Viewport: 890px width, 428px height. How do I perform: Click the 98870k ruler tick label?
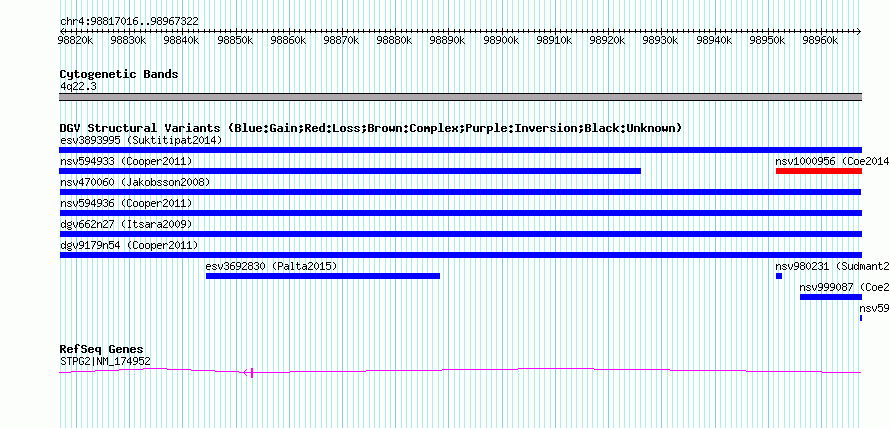click(341, 40)
